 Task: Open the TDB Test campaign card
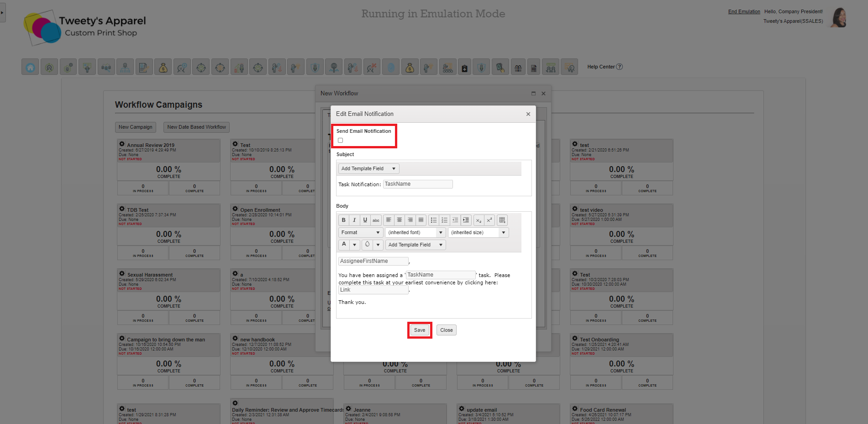[x=137, y=210]
